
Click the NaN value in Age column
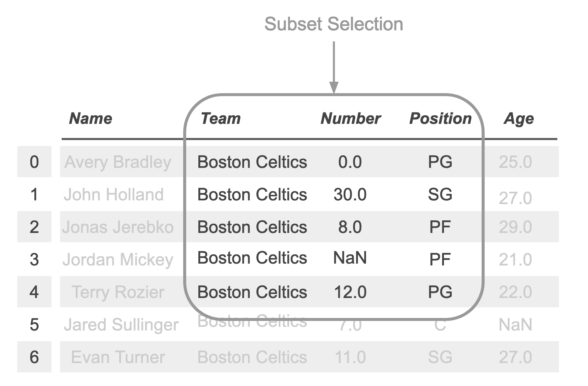(x=515, y=325)
